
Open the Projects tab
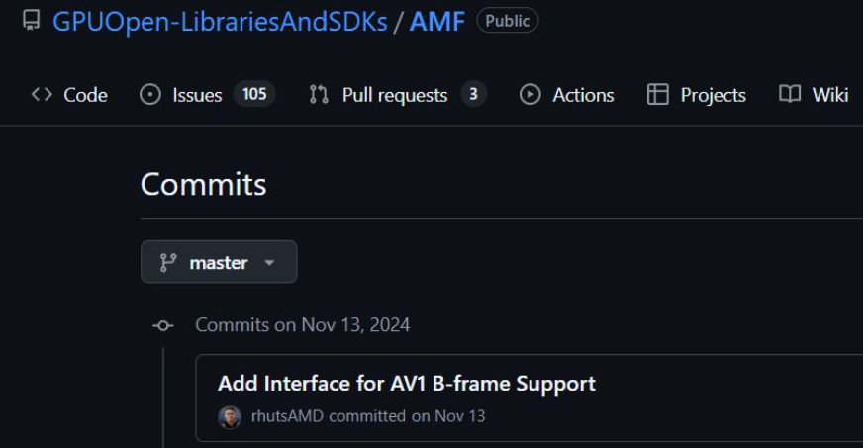[697, 95]
